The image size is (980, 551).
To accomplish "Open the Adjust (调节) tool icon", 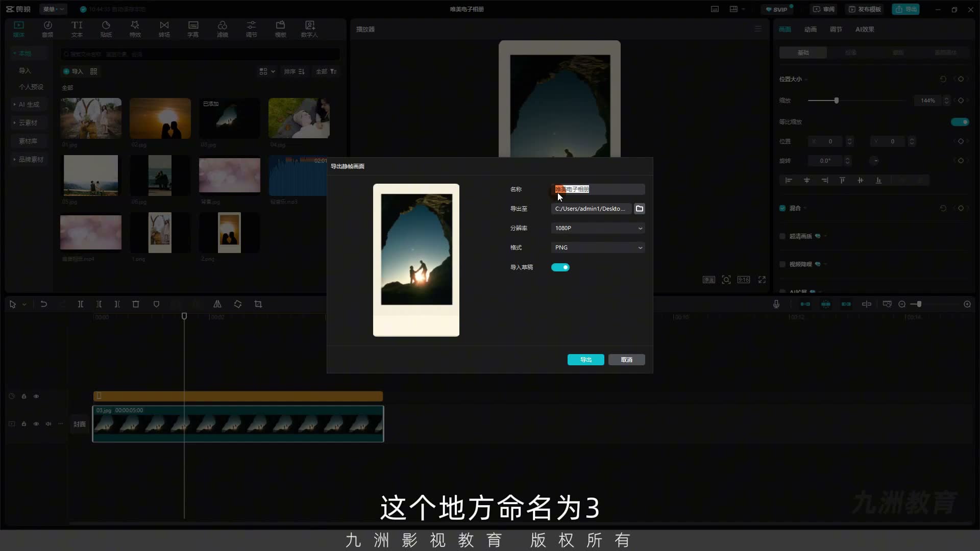I will (252, 29).
